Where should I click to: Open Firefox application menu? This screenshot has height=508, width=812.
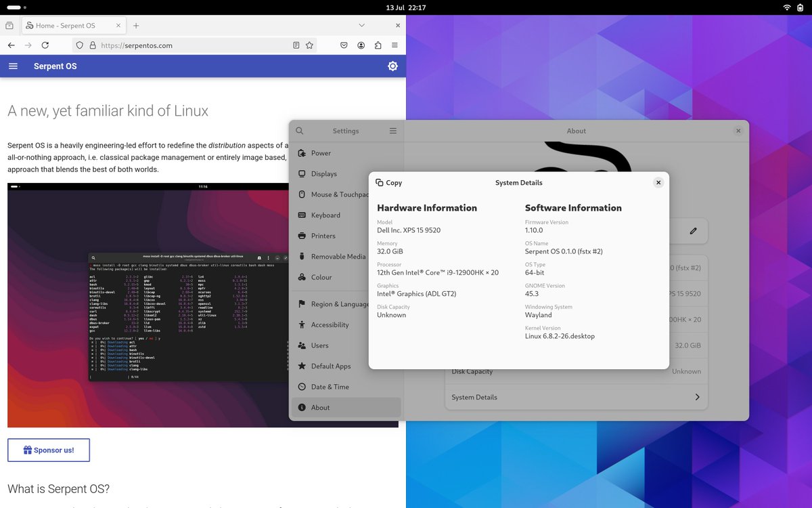coord(394,45)
